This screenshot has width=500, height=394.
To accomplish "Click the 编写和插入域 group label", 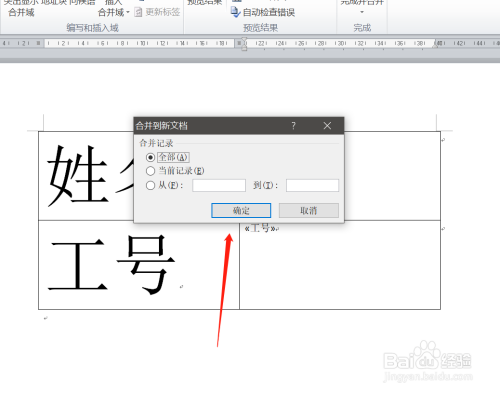I will tap(93, 28).
